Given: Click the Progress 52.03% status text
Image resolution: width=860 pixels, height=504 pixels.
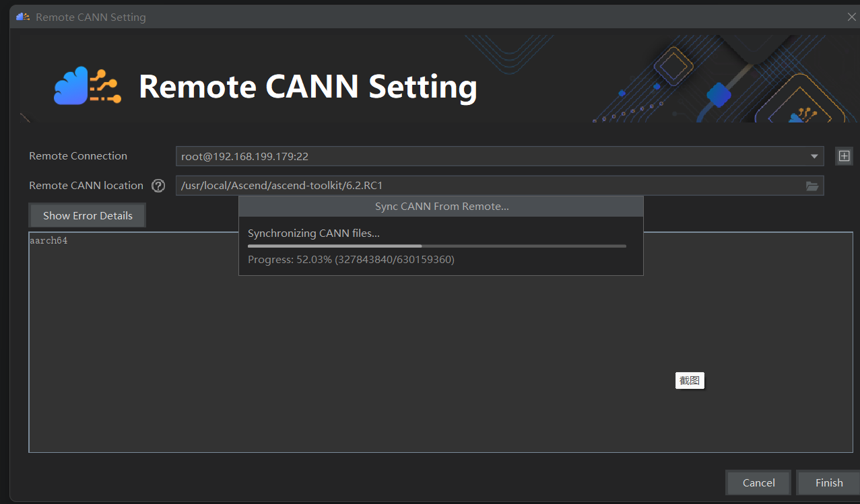Looking at the screenshot, I should coord(351,260).
